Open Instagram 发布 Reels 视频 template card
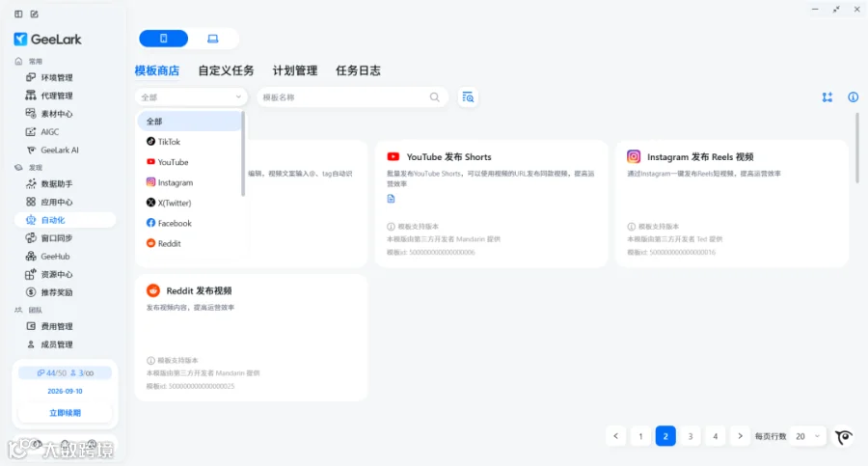This screenshot has width=868, height=466. tap(732, 204)
